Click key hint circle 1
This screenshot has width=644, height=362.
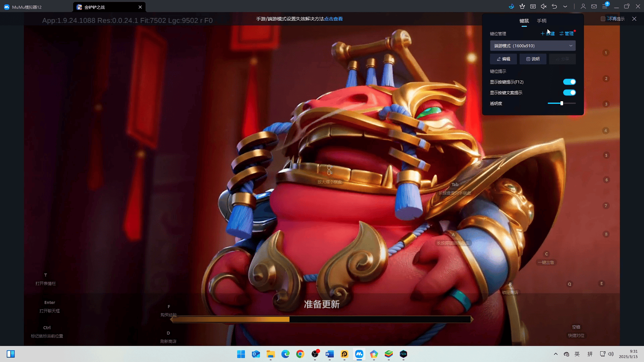(605, 53)
